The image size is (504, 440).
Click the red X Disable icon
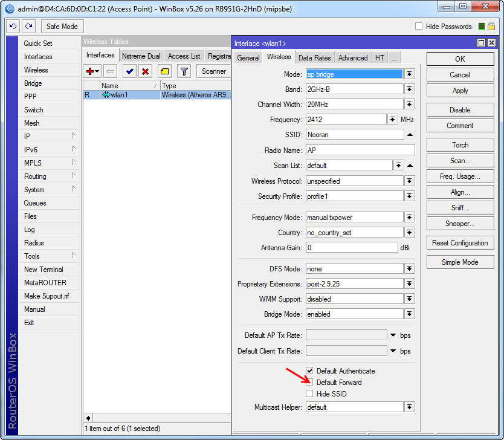(x=145, y=71)
